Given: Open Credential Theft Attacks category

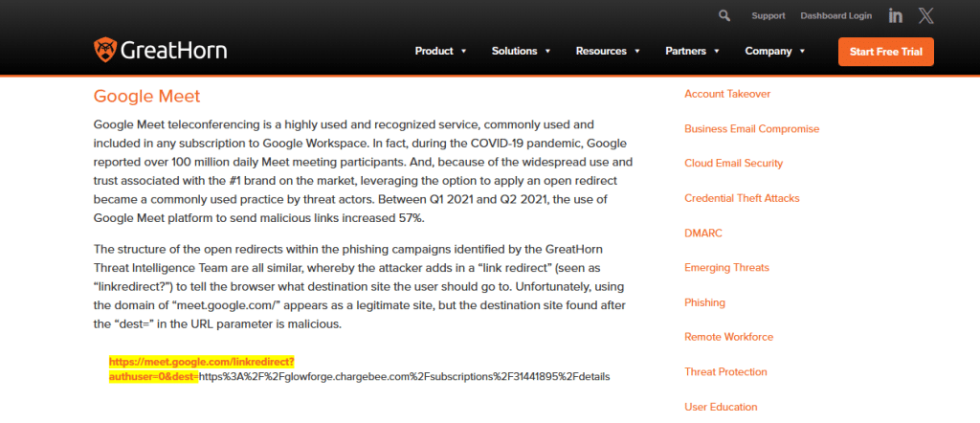Looking at the screenshot, I should coord(742,198).
